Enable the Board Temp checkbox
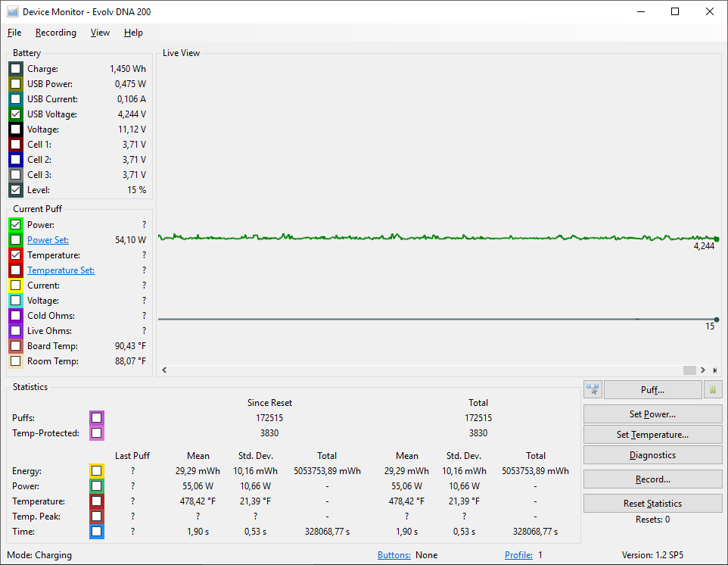The image size is (728, 565). pos(16,346)
